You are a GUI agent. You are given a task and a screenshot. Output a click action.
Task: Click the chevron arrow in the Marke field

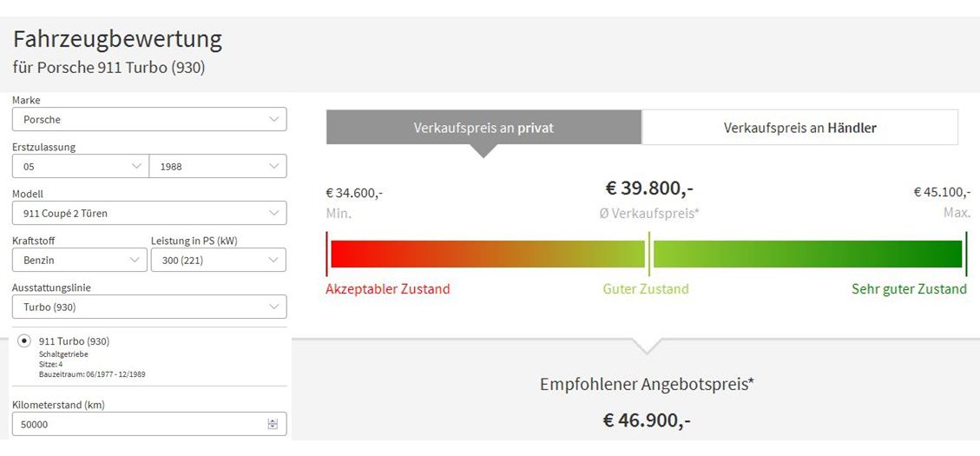(x=273, y=119)
